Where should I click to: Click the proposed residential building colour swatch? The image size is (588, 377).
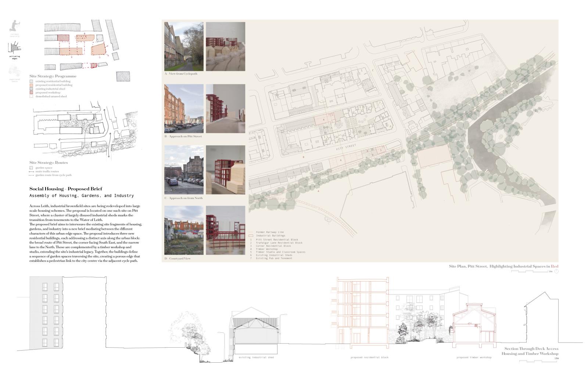[x=31, y=85]
